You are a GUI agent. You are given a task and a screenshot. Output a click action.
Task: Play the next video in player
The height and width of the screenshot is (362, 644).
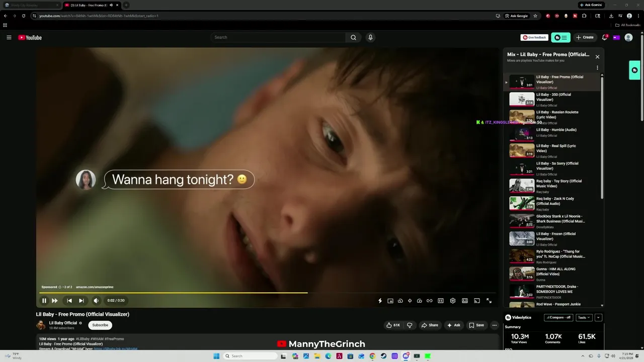coord(82,301)
